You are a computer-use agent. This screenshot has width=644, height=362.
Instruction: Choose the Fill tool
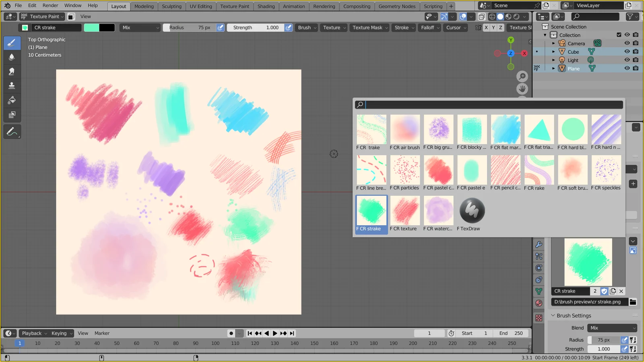12,100
